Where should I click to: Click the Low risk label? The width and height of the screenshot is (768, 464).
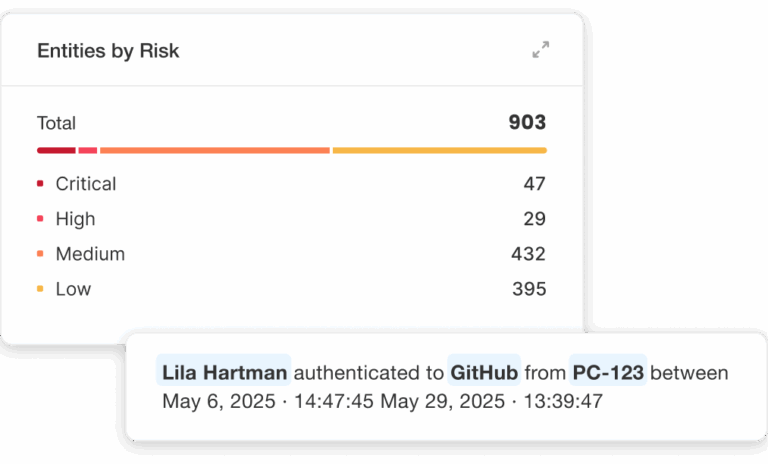[x=73, y=289]
